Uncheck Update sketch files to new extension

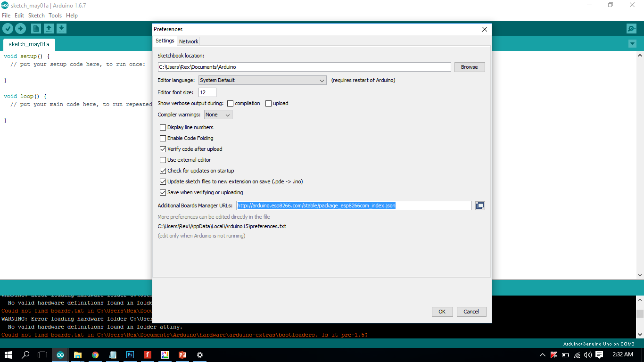point(163,181)
